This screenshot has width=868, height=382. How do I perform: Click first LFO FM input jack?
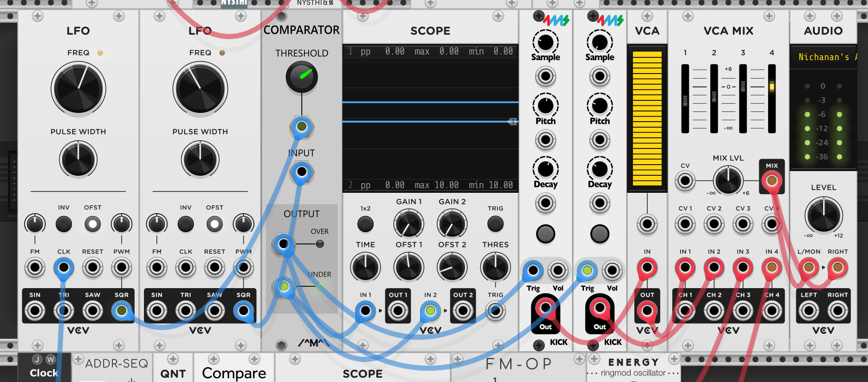pos(35,267)
